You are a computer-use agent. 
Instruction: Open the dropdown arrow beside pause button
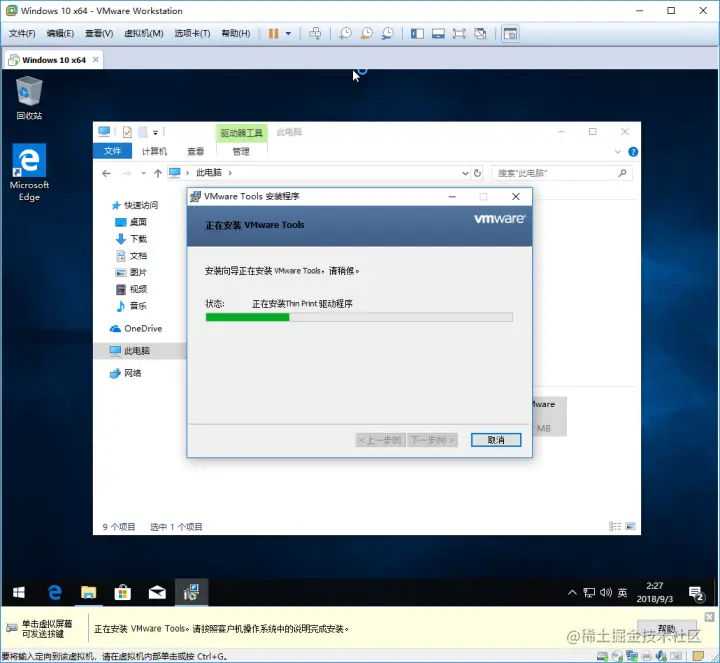pos(288,34)
